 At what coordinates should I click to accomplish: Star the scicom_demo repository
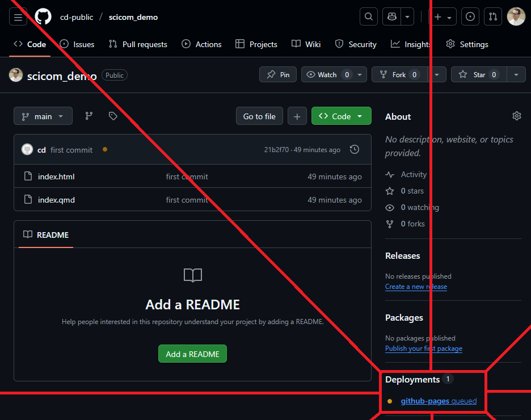(478, 75)
